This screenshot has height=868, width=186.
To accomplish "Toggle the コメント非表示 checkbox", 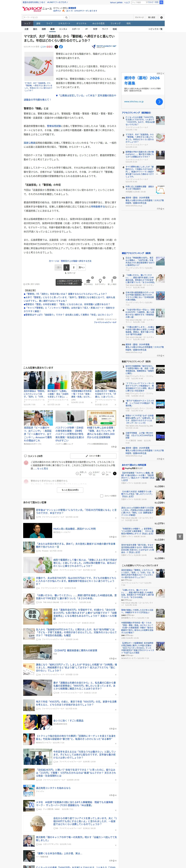I will [x=102, y=496].
